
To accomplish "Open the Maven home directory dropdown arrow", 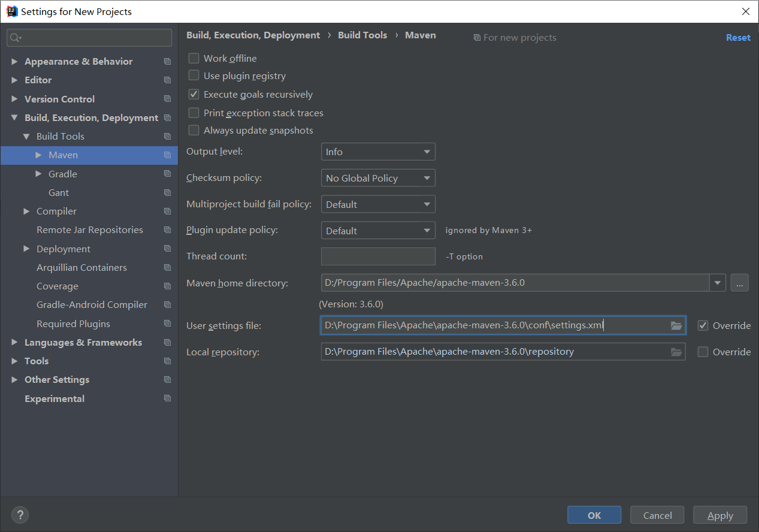I will 718,283.
